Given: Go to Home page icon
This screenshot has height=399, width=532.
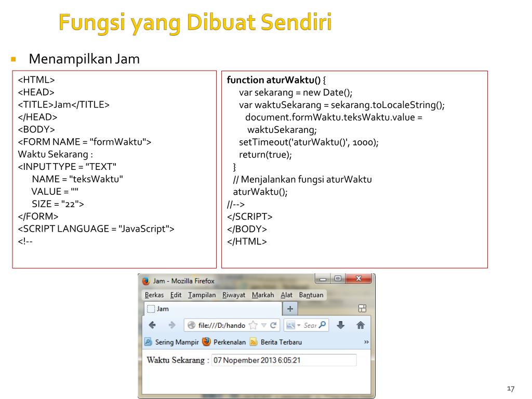Looking at the screenshot, I should tap(361, 325).
